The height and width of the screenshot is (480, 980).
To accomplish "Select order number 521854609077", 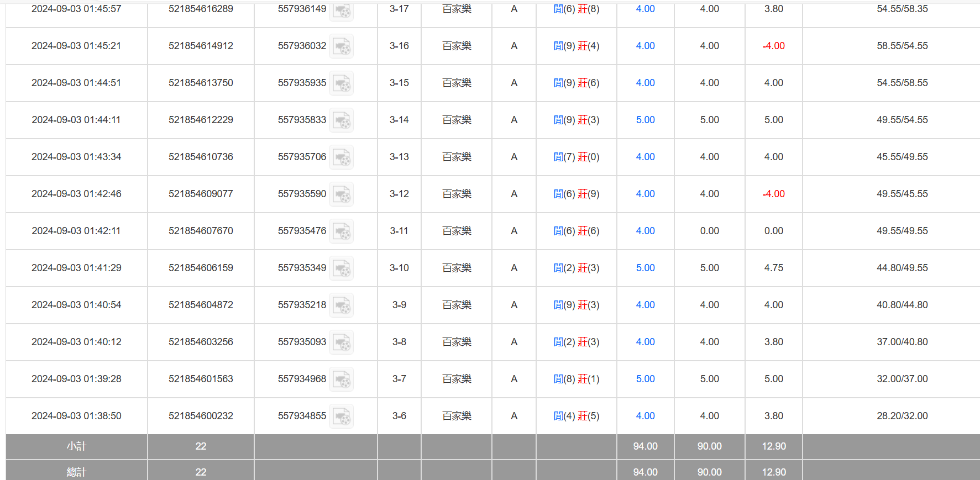I will tap(201, 194).
